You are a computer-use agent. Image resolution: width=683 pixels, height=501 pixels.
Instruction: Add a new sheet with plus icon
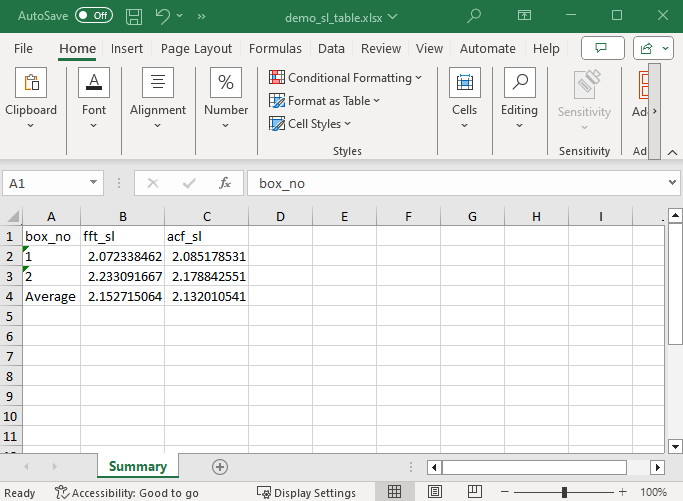tap(220, 467)
